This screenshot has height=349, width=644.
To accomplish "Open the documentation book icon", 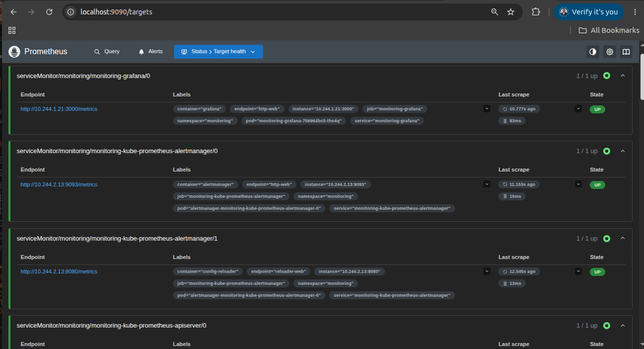I will click(x=626, y=52).
